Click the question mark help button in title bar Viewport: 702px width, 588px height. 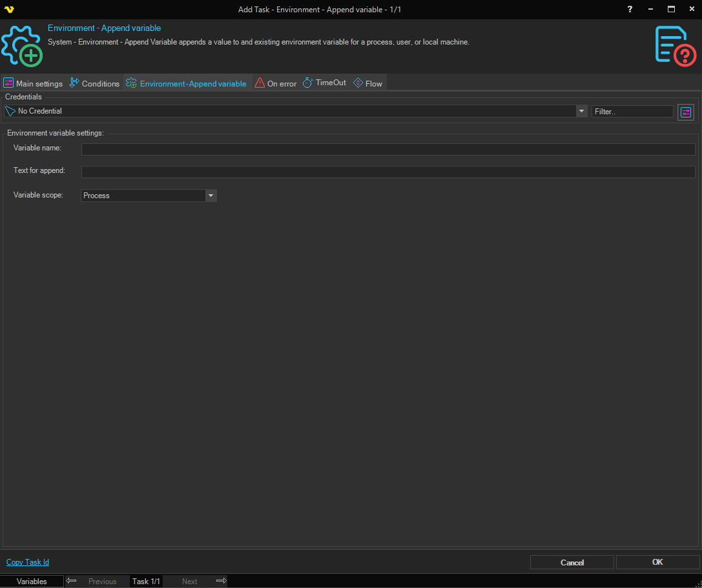pyautogui.click(x=630, y=9)
